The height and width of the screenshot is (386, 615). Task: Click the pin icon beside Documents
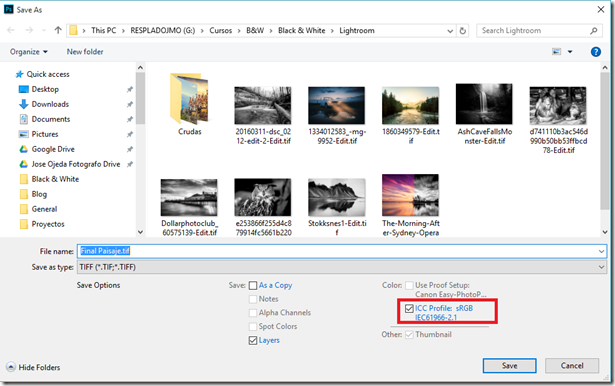click(x=129, y=119)
